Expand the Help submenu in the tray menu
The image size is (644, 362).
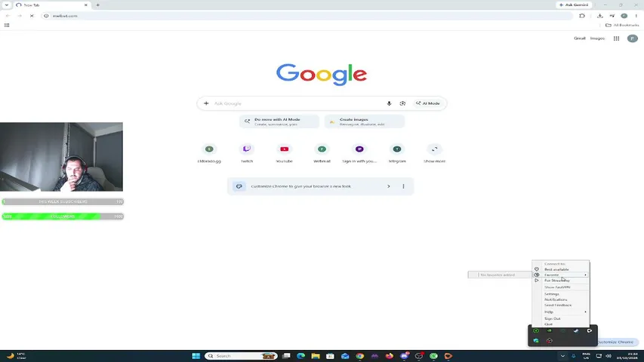pyautogui.click(x=561, y=312)
